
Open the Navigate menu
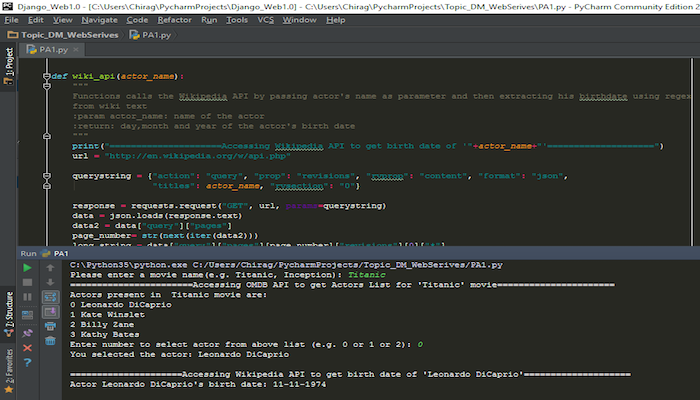click(100, 20)
